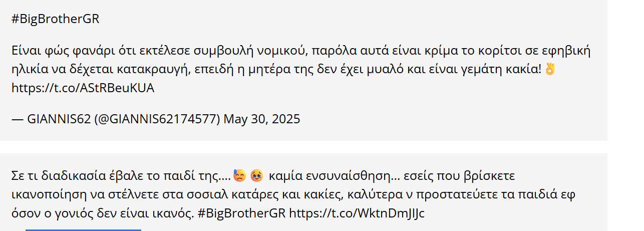Click the May 30, 2025 date
The image size is (644, 231).
coord(261,119)
